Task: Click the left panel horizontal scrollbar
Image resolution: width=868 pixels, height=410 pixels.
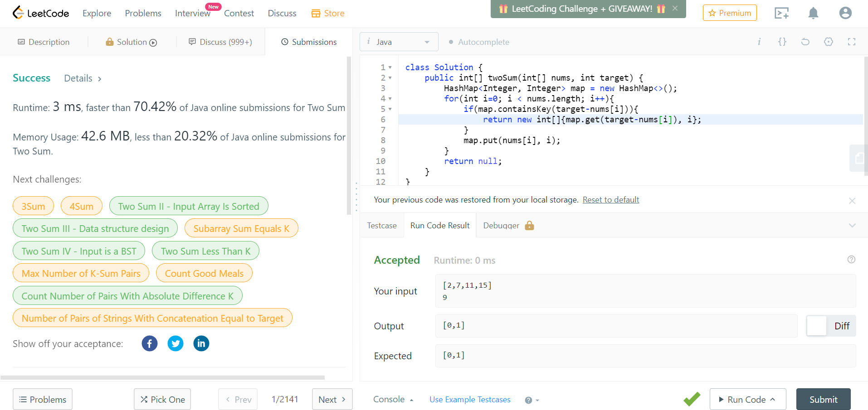Action: [x=162, y=377]
